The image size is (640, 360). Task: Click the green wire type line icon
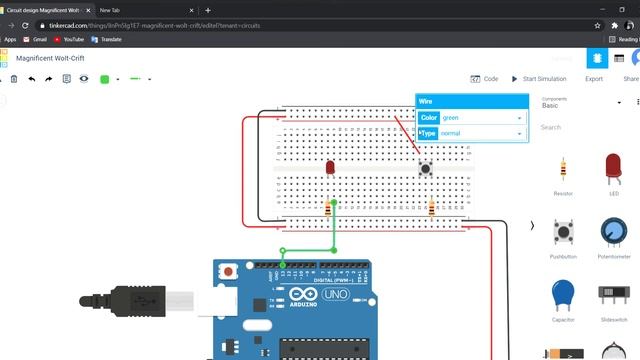(x=135, y=79)
